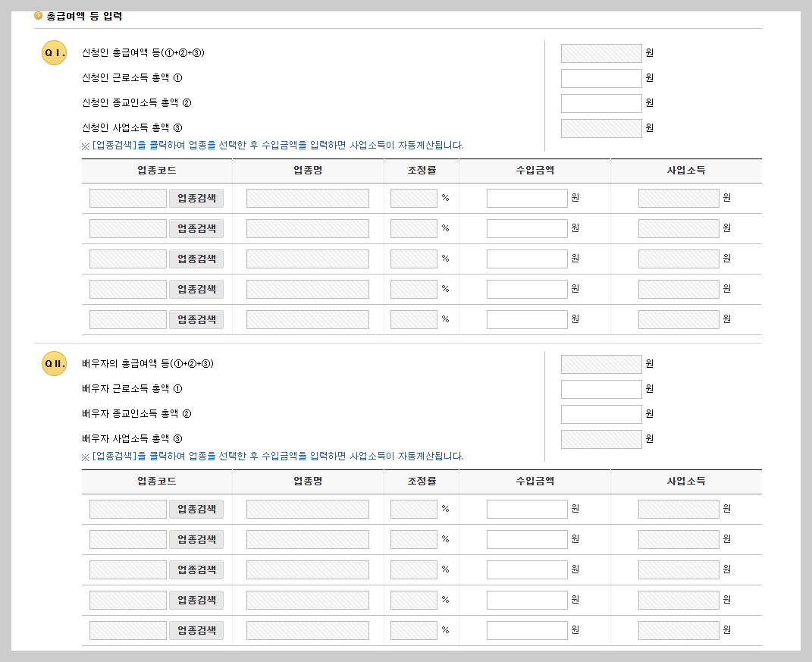Click 업종검색 button in Q I second row
Viewport: 812px width, 662px height.
tap(196, 228)
